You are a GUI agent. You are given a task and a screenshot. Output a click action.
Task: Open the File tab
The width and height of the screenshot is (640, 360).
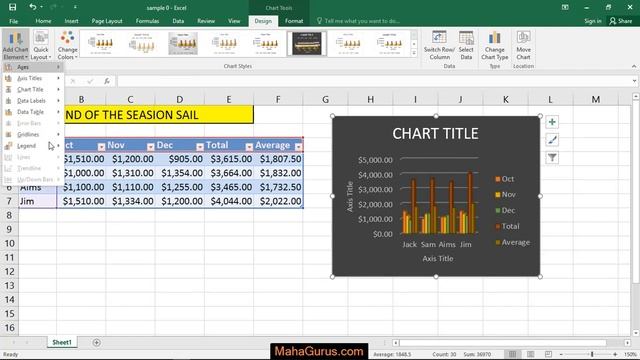point(13,21)
